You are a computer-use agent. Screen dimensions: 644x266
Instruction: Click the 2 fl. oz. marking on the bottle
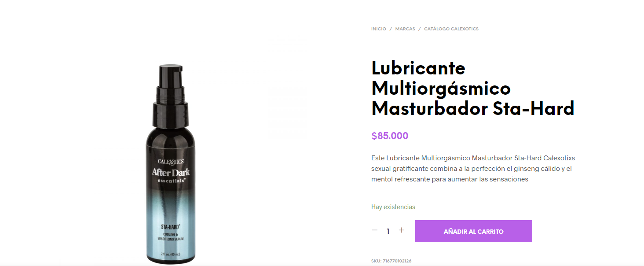tap(170, 254)
